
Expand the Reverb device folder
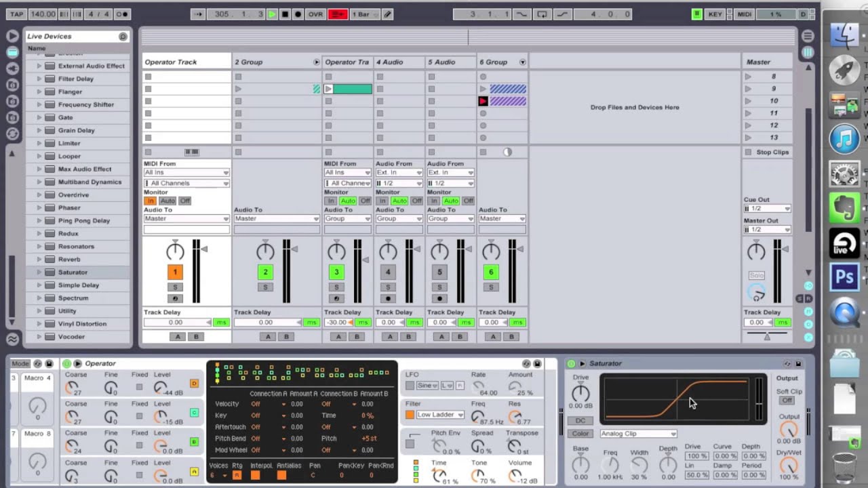[39, 259]
